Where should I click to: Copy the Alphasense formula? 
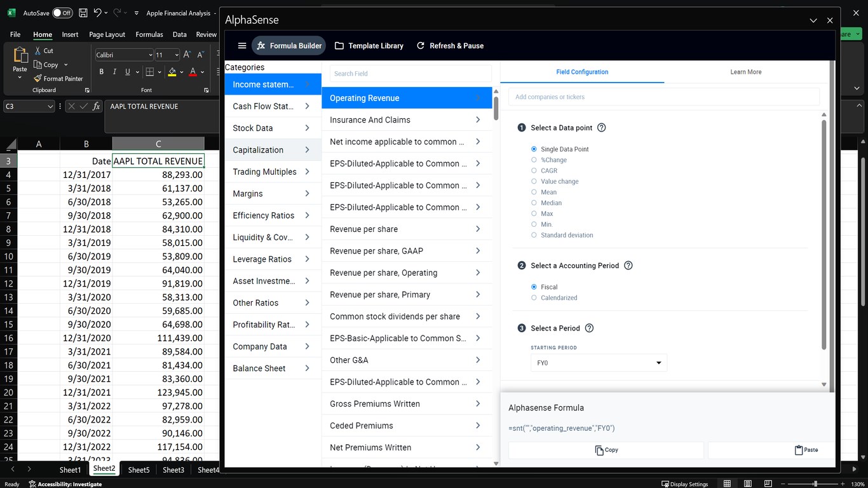(606, 450)
